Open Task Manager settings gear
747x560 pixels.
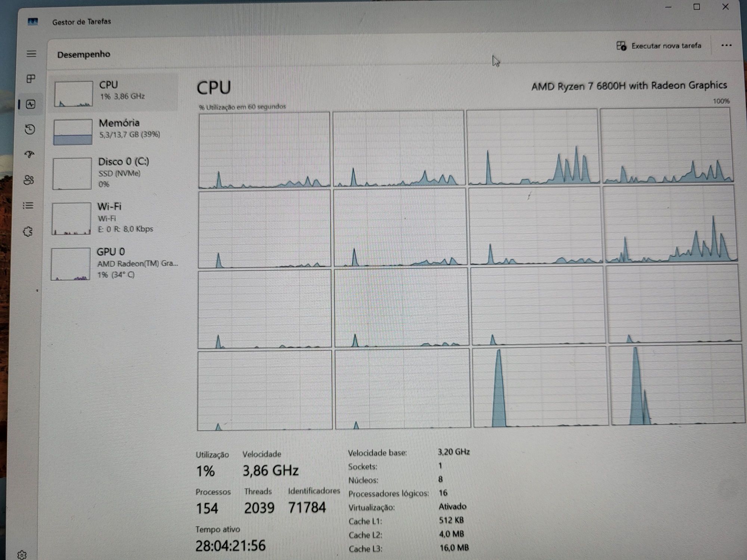22,555
